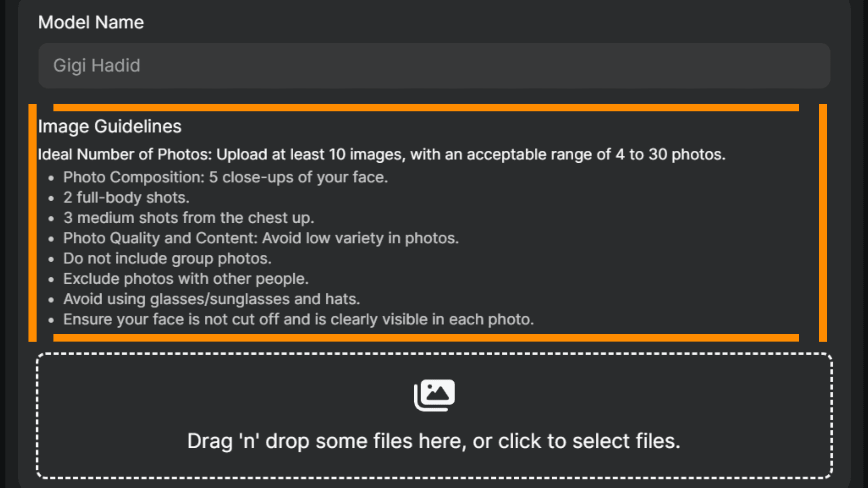Select the 2 full-body shots bullet
Image resolution: width=868 pixels, height=488 pixels.
tap(126, 197)
